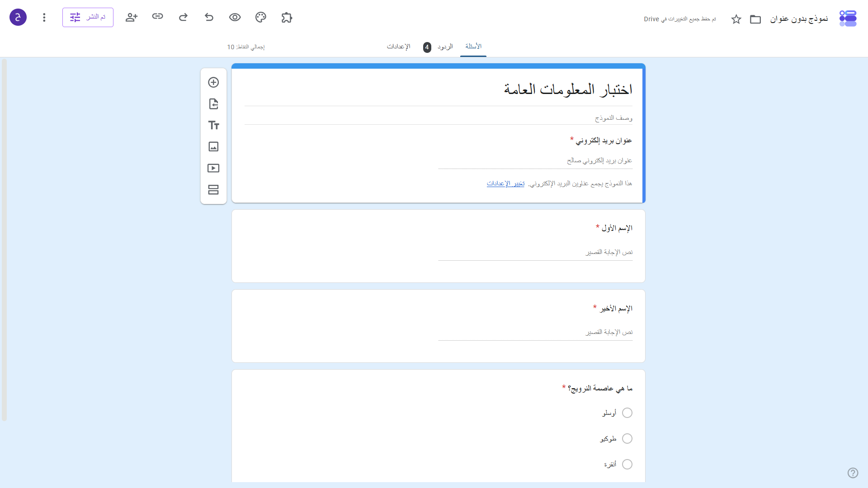The image size is (868, 488).
Task: Click the redo arrow
Action: pyautogui.click(x=183, y=17)
